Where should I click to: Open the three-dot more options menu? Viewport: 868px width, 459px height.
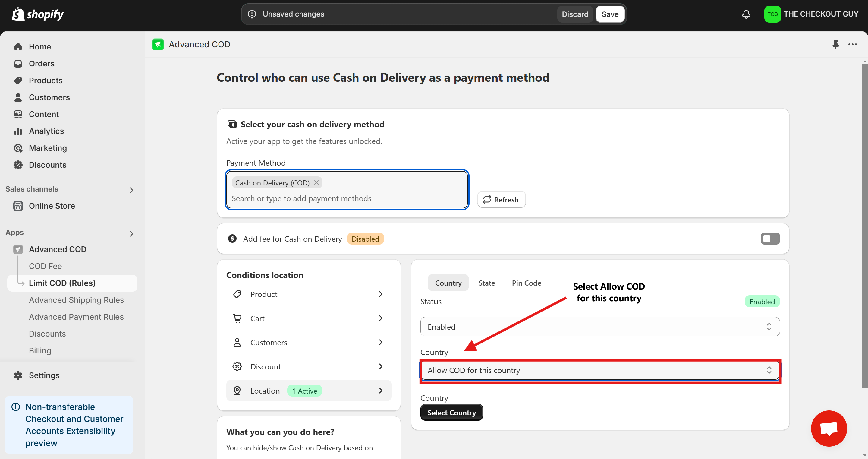(x=853, y=44)
